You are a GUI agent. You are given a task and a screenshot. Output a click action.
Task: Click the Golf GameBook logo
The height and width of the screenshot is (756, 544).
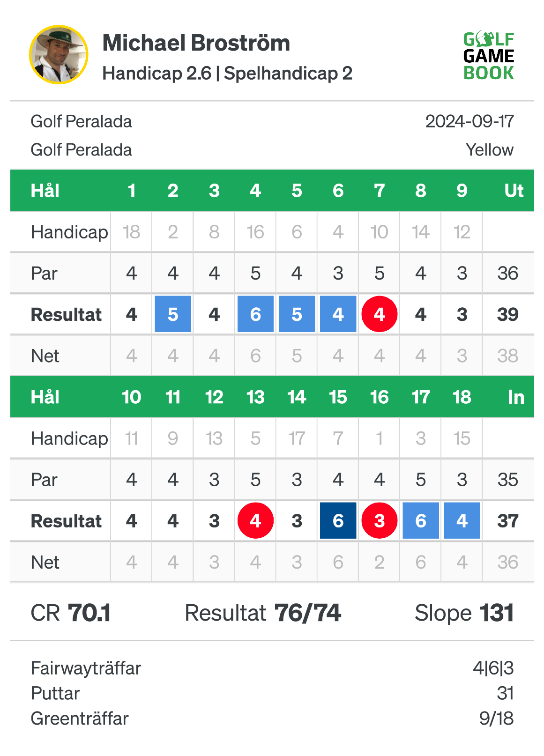[x=489, y=56]
